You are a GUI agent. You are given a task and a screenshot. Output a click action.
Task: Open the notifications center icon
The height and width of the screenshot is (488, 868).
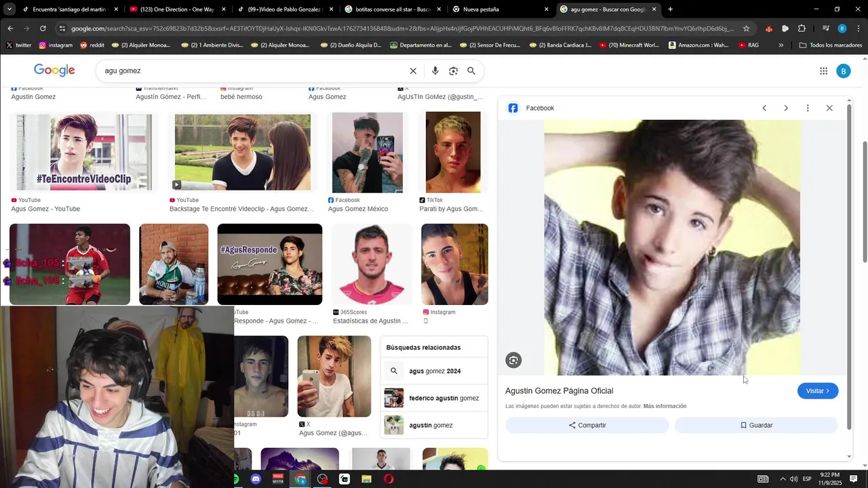click(854, 479)
